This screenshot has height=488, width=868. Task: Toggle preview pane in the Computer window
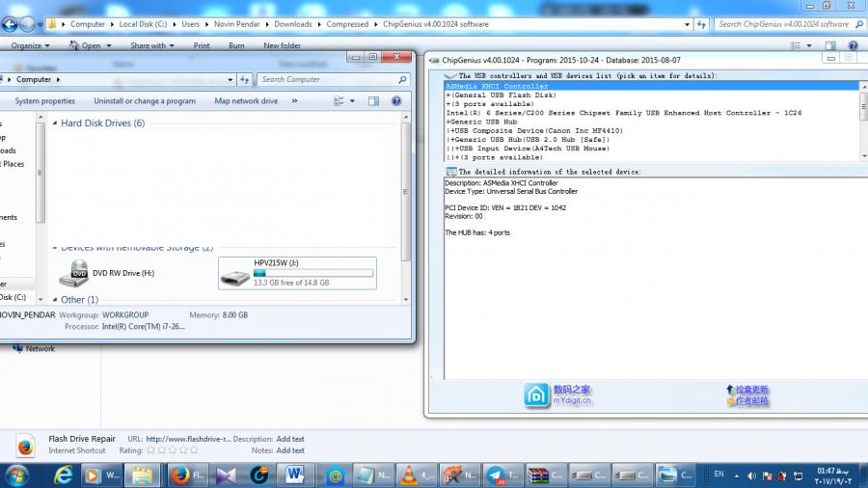(x=373, y=100)
